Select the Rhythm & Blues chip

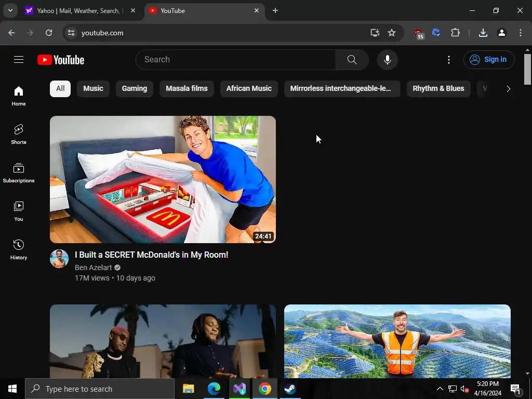[x=438, y=89]
